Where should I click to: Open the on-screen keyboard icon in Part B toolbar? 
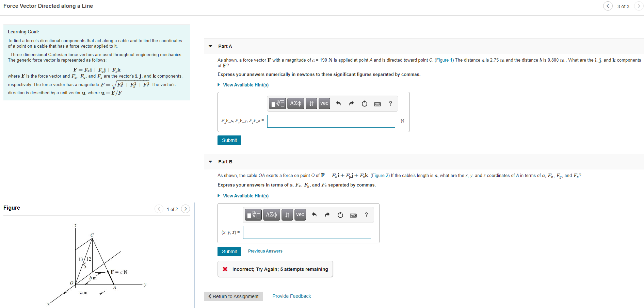[x=353, y=215]
